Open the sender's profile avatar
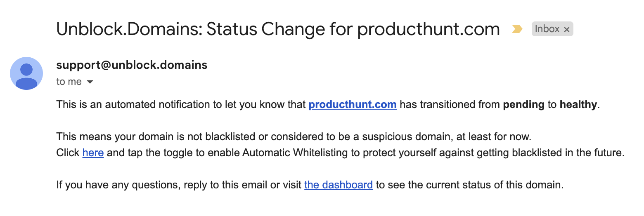Viewport: 644px width, 216px height. tap(26, 73)
